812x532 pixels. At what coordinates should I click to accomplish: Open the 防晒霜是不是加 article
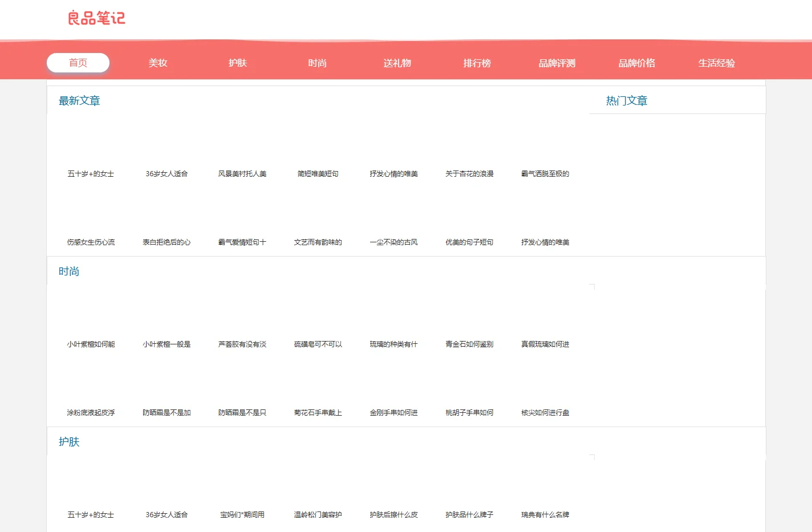167,413
